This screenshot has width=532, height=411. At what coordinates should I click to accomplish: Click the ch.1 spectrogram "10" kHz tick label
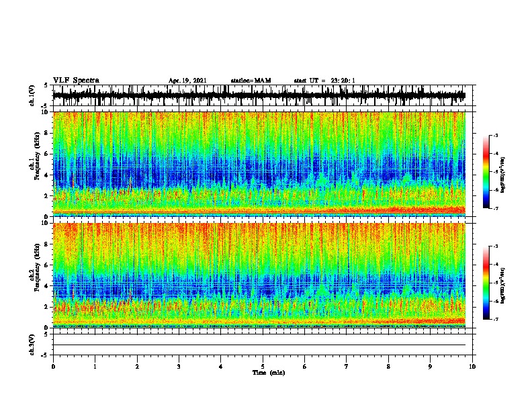pyautogui.click(x=46, y=112)
